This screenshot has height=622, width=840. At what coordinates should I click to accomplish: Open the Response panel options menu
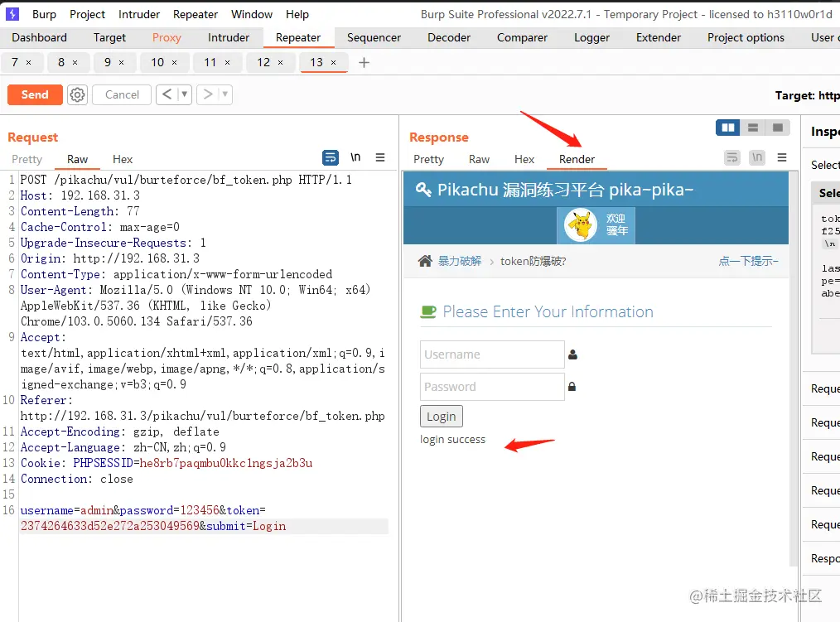point(782,157)
